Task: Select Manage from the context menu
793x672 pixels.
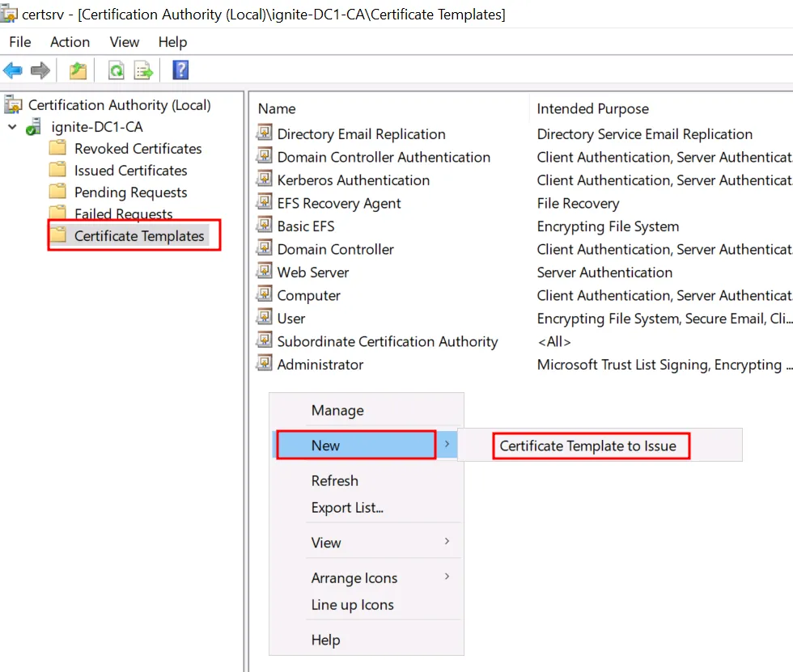Action: point(337,411)
